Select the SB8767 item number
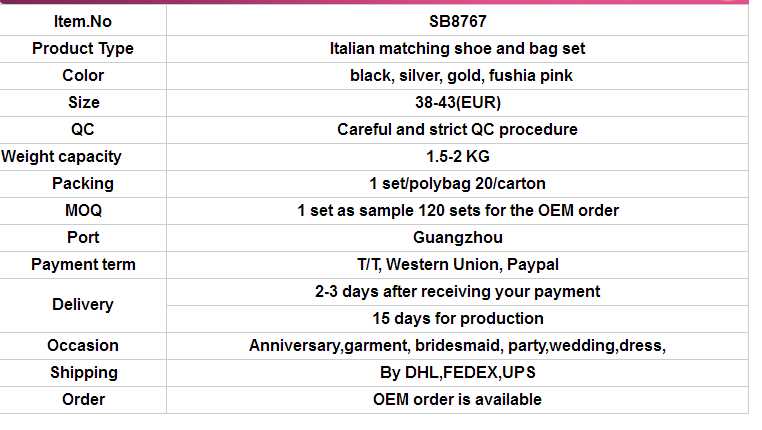Screen dimensions: 762x430 point(457,21)
